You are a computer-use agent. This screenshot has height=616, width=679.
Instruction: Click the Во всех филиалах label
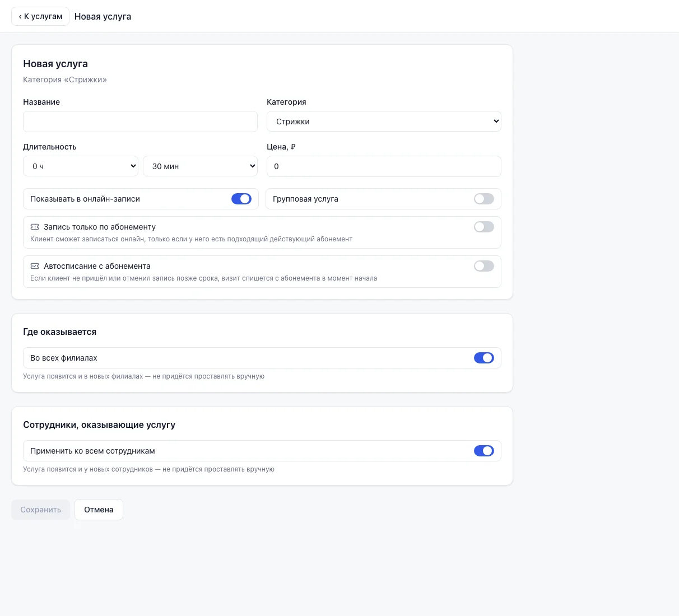[x=64, y=358]
